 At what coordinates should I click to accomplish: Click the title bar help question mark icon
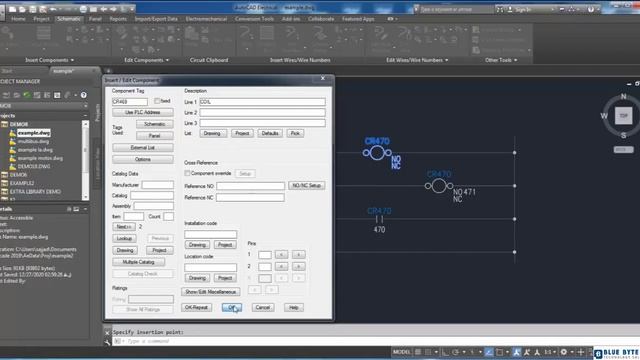coord(591,9)
